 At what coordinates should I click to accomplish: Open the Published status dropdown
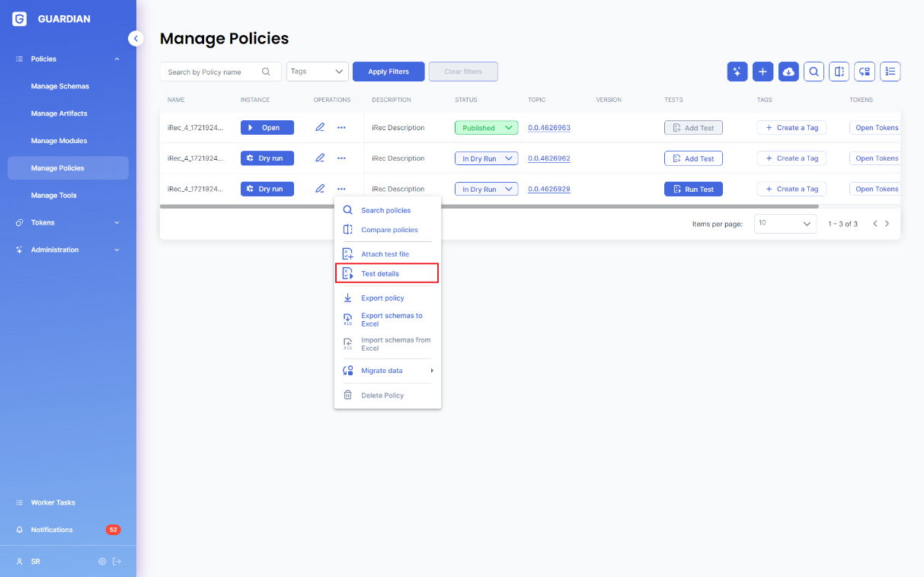(486, 128)
